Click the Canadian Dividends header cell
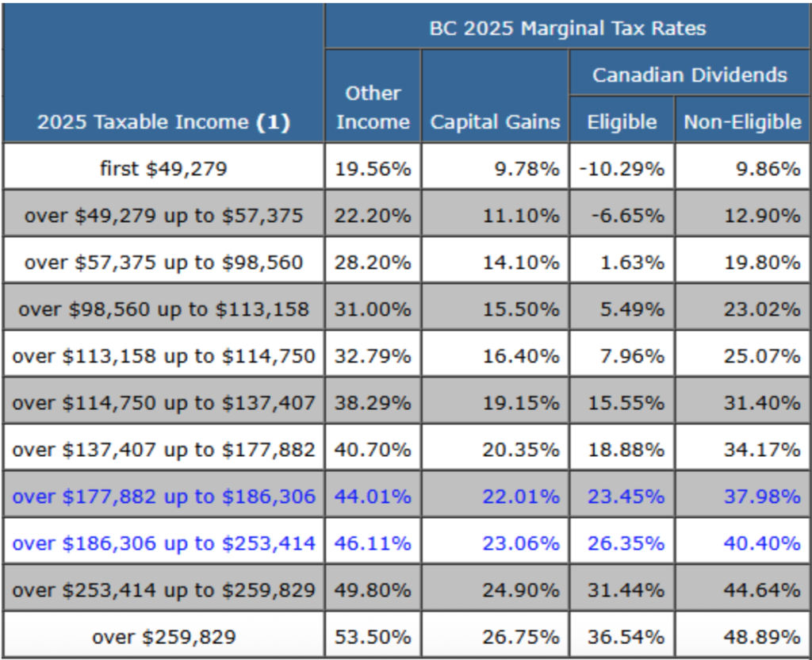Screen dimensions: 812x660 (x=690, y=75)
